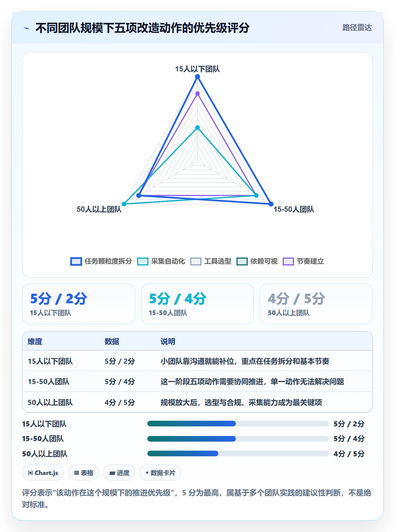This screenshot has height=532, width=395.
Task: Click the 15人以下团队 radar axis label
Action: [197, 69]
